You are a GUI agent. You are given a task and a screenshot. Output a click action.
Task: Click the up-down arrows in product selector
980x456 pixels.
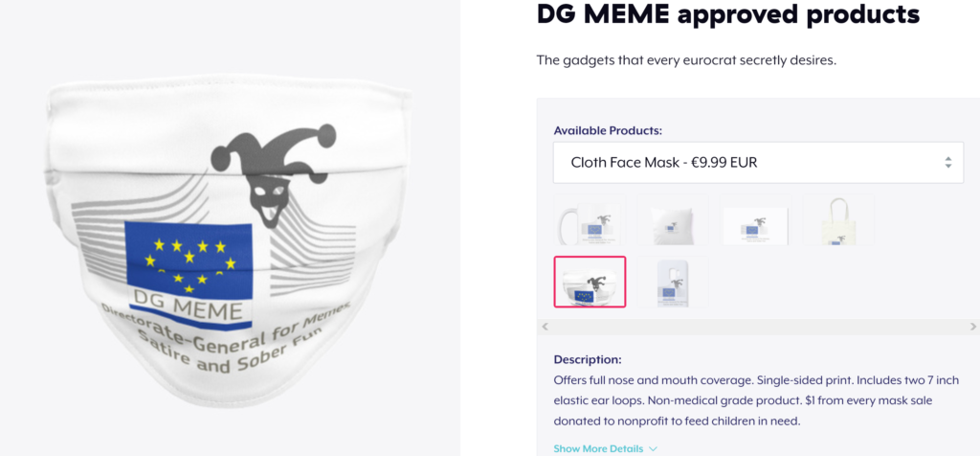948,163
